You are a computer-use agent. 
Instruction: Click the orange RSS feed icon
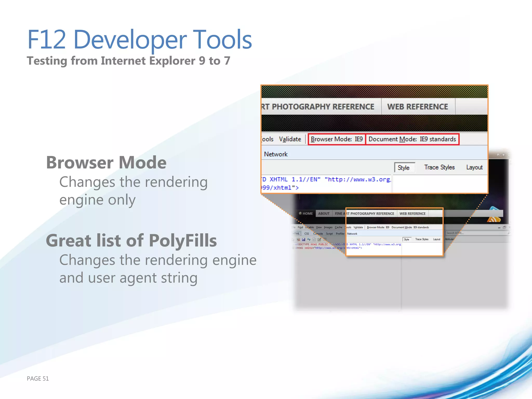494,220
